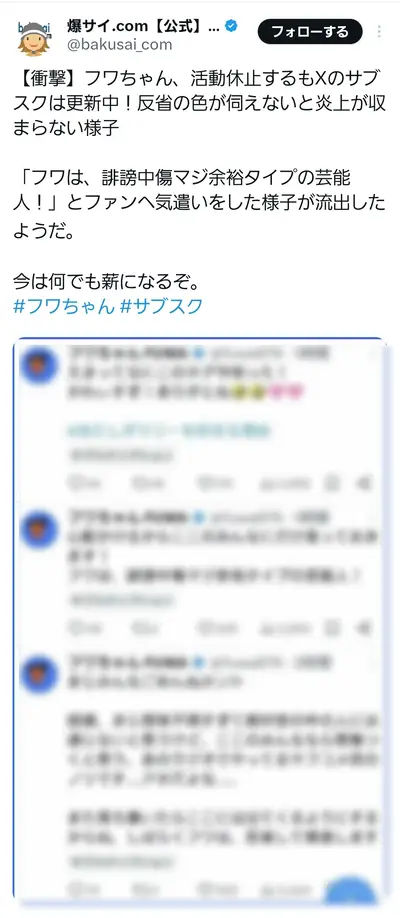Open the 爆サイ.com profile avatar
Image resolution: width=400 pixels, height=918 pixels.
tap(34, 35)
